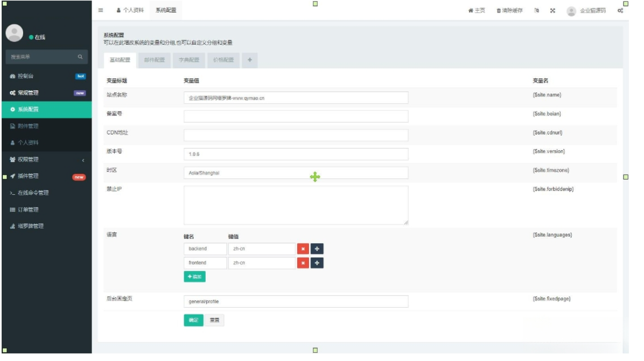Click the {$site.timezone} variable text
Screen dimensions: 644x361
551,171
